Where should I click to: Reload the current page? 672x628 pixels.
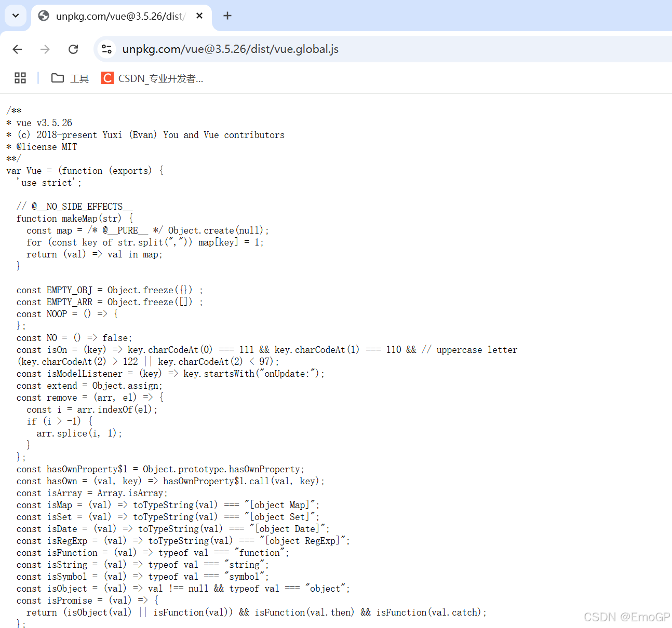coord(73,49)
